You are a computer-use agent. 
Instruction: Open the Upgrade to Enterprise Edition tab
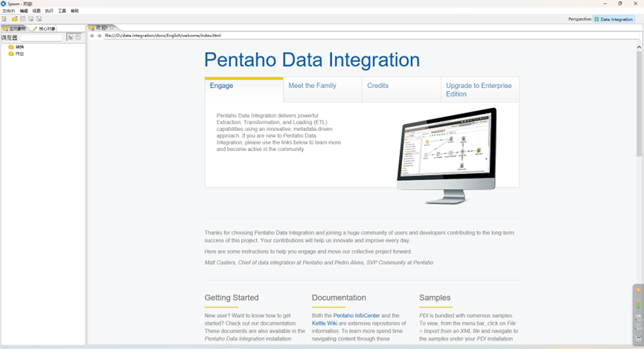480,89
